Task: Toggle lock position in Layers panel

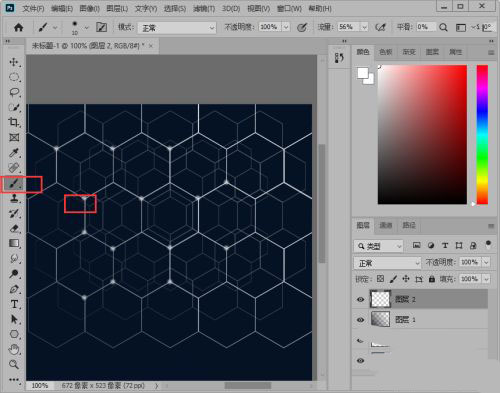Action: pyautogui.click(x=406, y=279)
